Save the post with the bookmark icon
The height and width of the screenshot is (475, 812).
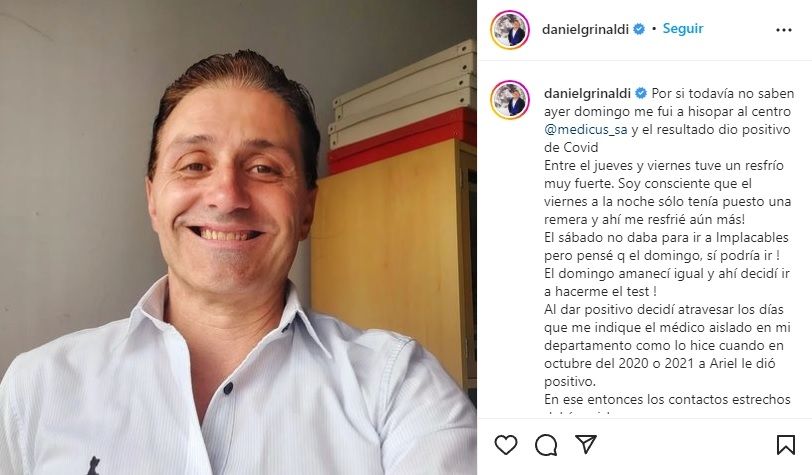[786, 445]
